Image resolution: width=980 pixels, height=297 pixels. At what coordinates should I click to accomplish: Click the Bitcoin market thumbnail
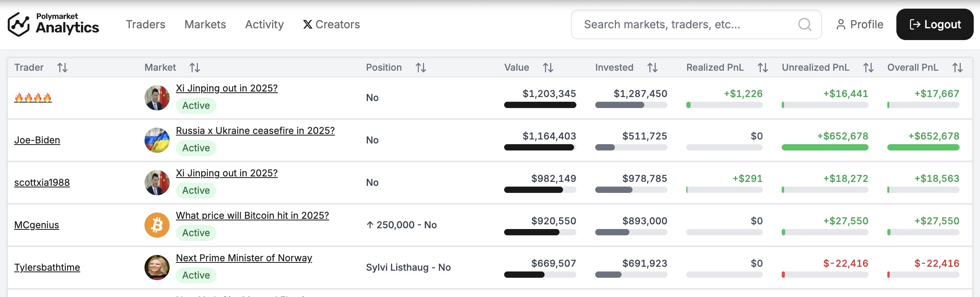click(157, 225)
